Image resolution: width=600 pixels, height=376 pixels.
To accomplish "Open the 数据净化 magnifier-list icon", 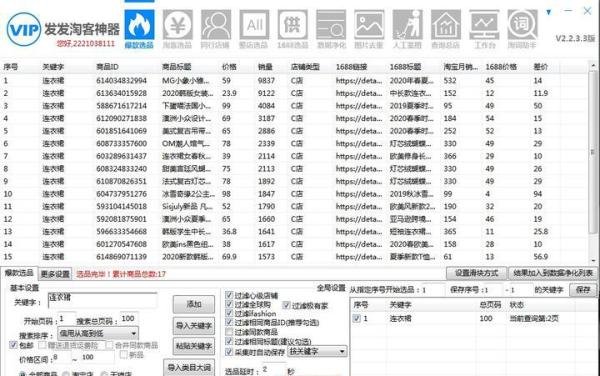I will coord(331,29).
